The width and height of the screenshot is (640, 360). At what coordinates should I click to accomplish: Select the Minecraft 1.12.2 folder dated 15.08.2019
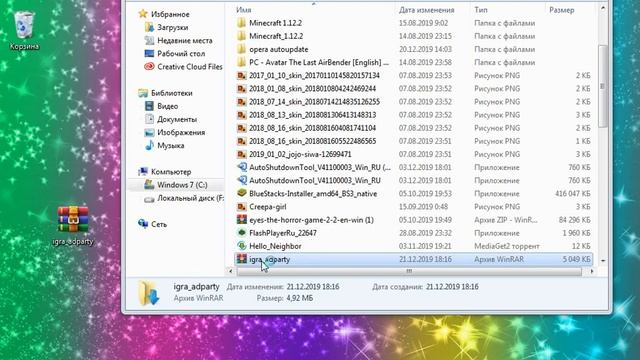(x=276, y=23)
